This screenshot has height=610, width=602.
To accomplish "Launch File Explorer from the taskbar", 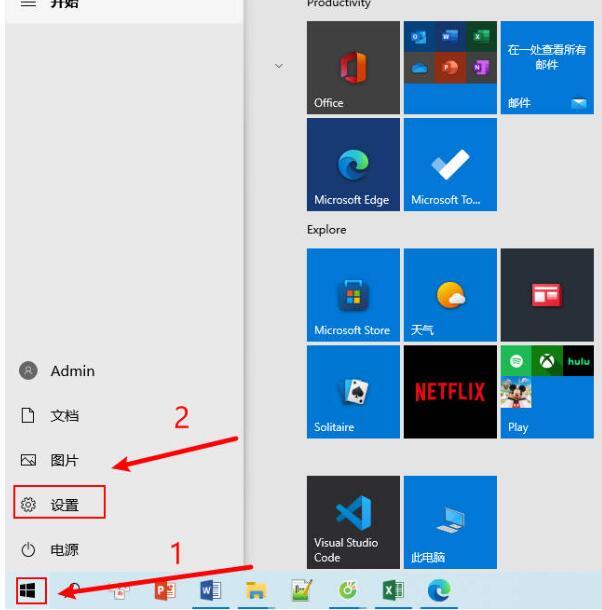I will pyautogui.click(x=256, y=591).
